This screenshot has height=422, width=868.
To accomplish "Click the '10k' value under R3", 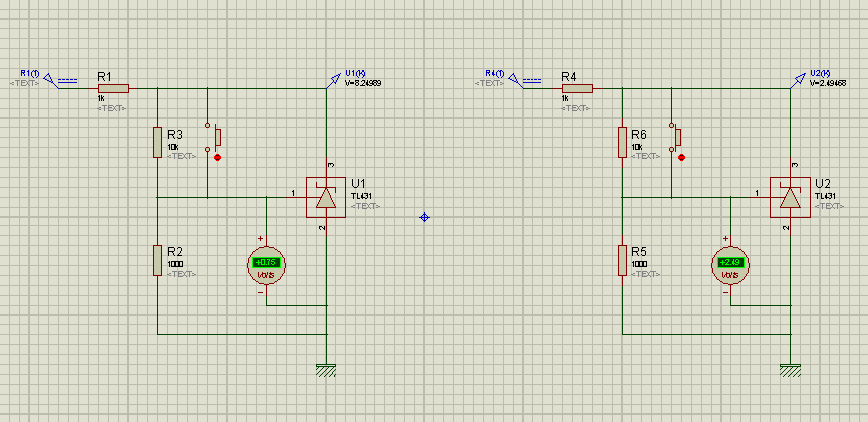I will [x=173, y=148].
